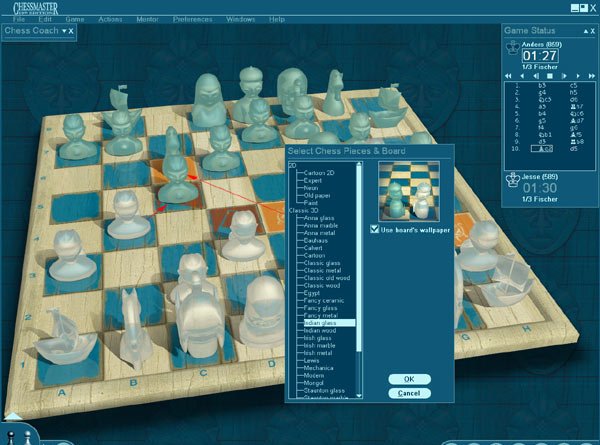
Task: Click the stop button in Game Status
Action: click(x=548, y=76)
